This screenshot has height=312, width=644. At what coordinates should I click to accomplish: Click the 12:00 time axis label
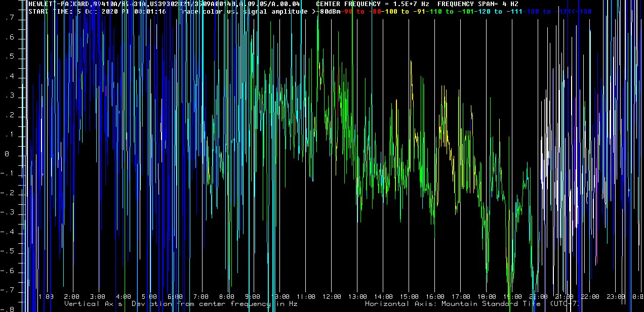click(x=332, y=297)
